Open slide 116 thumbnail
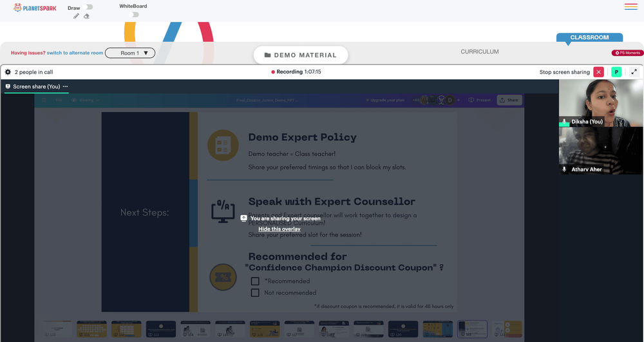The image size is (644, 342). click(x=265, y=329)
